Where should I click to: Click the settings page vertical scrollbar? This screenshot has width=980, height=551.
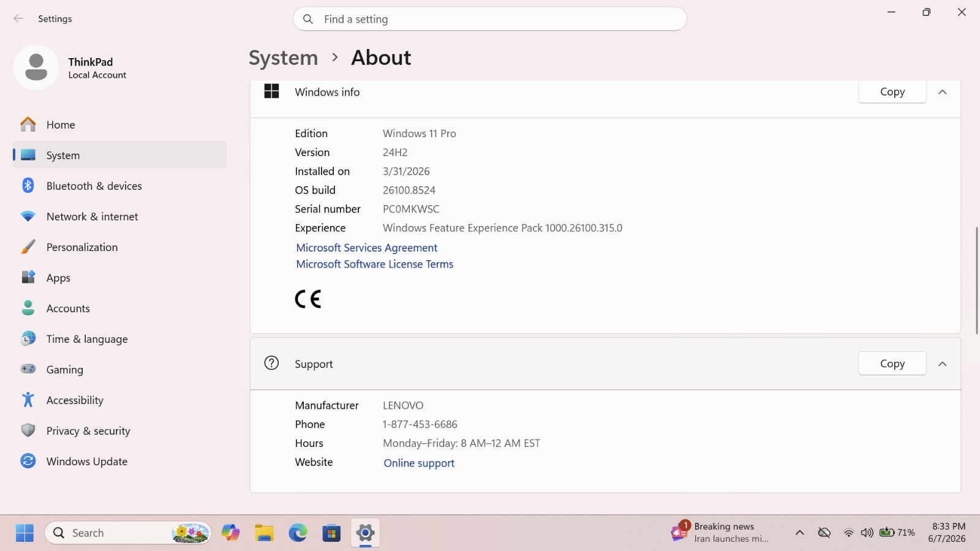976,280
